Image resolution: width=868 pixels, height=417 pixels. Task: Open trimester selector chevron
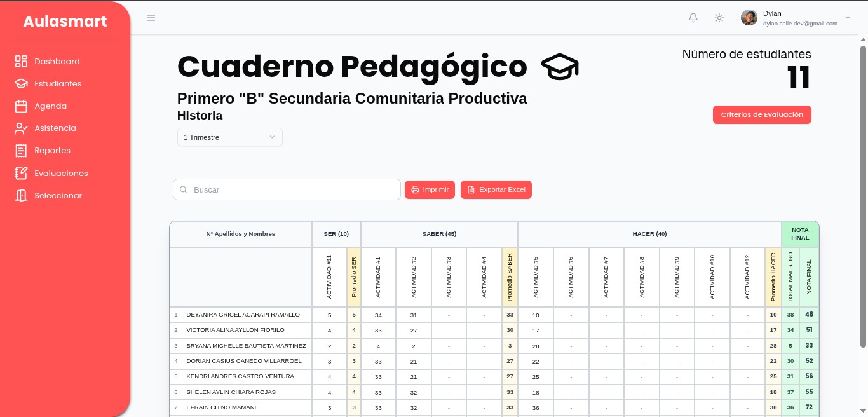(x=272, y=137)
